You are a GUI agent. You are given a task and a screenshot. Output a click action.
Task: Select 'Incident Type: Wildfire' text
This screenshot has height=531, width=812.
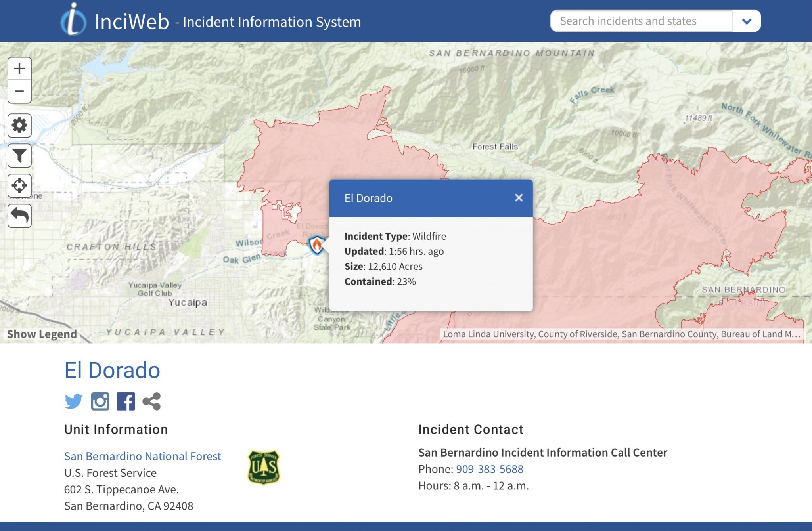point(395,236)
